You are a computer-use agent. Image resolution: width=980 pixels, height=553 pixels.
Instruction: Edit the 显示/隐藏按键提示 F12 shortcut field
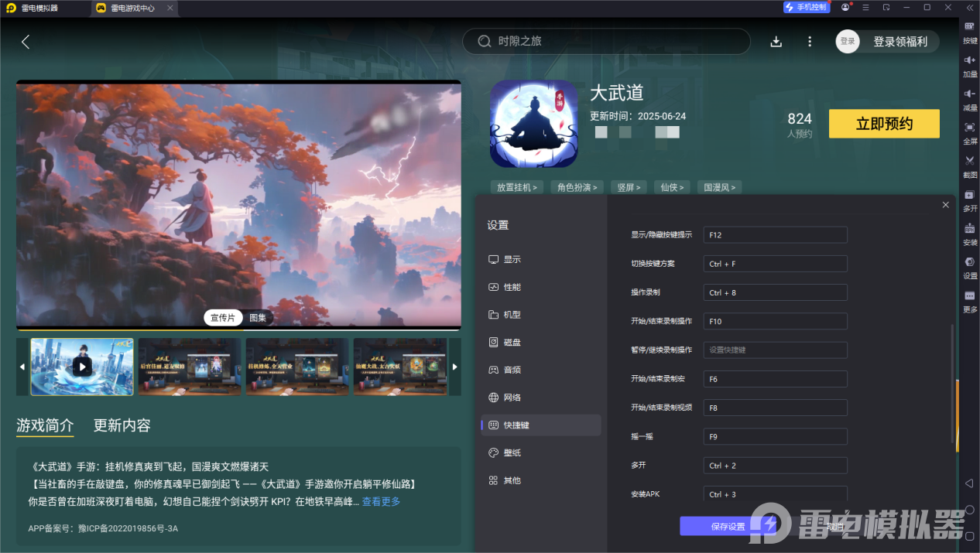point(775,235)
